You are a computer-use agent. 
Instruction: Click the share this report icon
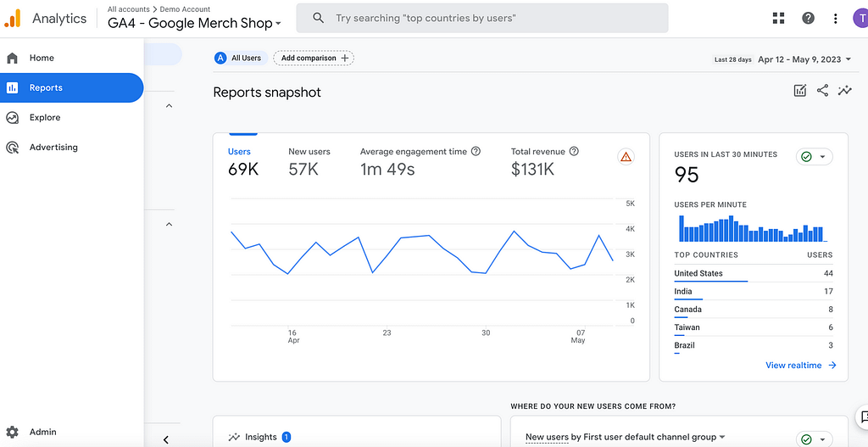coord(822,91)
